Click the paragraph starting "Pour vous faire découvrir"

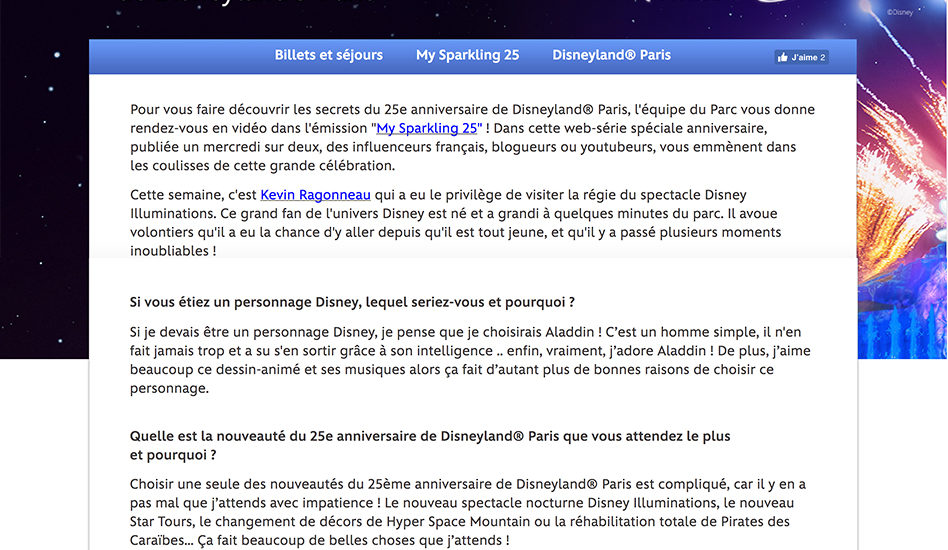472,137
